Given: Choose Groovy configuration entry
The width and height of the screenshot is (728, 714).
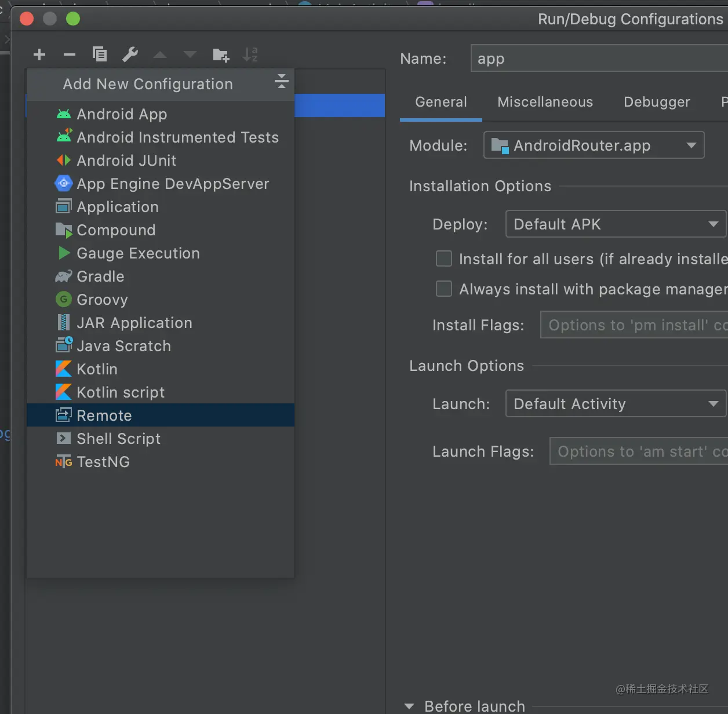Looking at the screenshot, I should [161, 300].
